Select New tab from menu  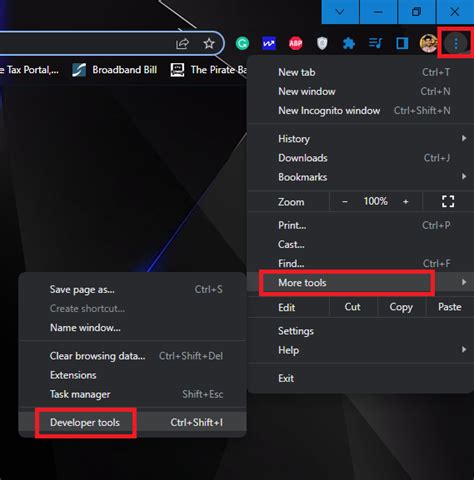[361, 72]
